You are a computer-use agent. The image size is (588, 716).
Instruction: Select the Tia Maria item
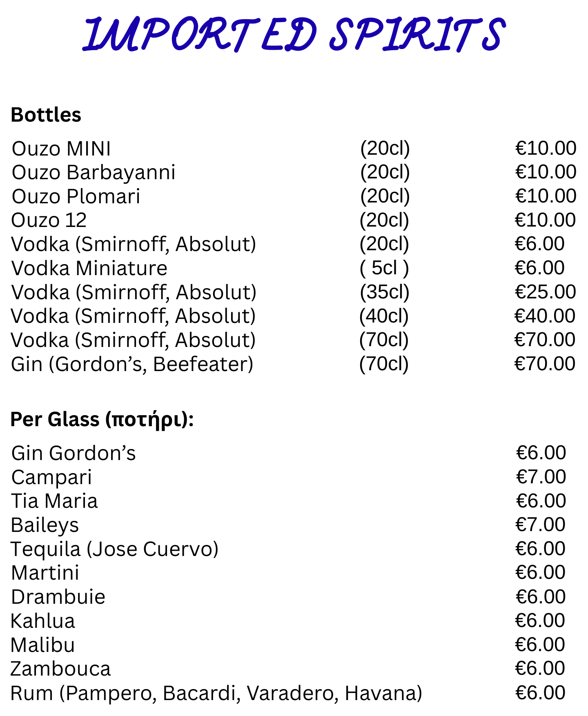54,501
